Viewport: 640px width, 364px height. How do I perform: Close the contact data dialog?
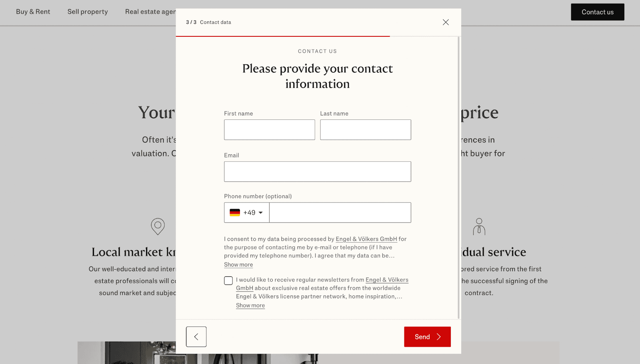[446, 22]
